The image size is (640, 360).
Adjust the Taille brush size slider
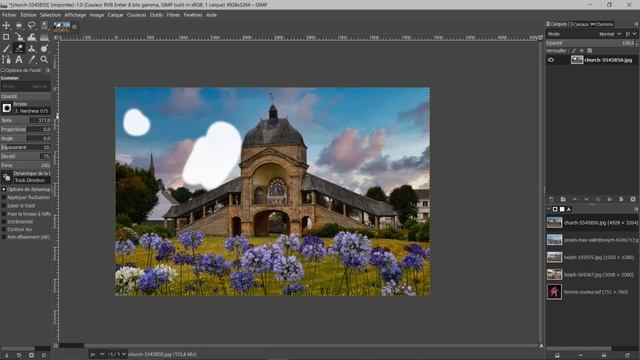(x=25, y=120)
